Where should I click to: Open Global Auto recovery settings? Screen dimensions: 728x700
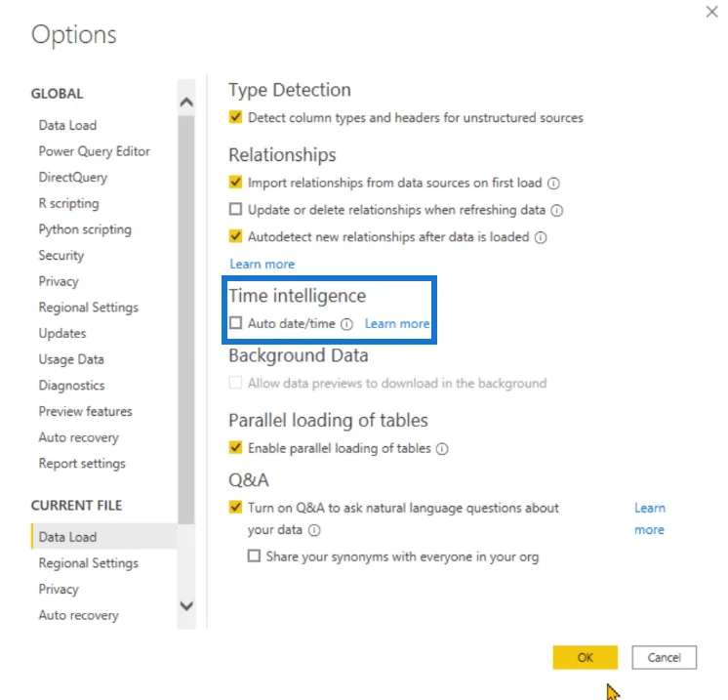point(78,437)
